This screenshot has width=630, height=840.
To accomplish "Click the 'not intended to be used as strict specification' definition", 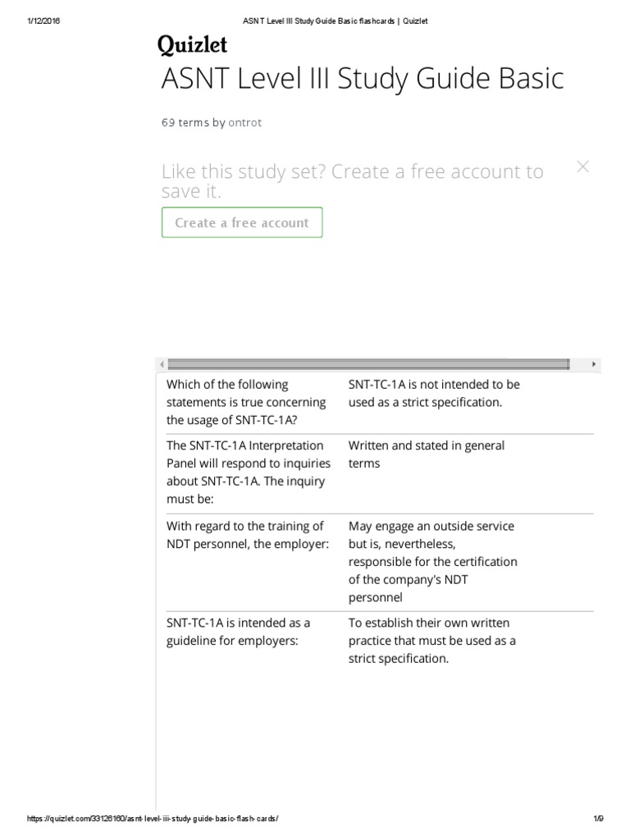I will click(x=434, y=393).
